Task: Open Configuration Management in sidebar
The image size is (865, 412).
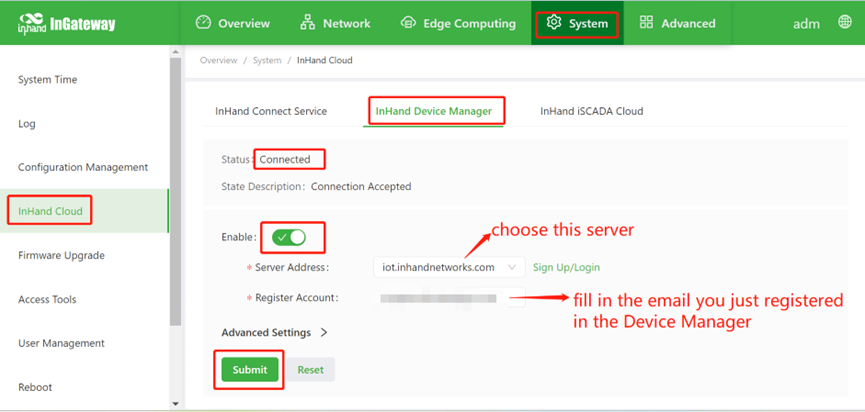Action: coord(83,167)
